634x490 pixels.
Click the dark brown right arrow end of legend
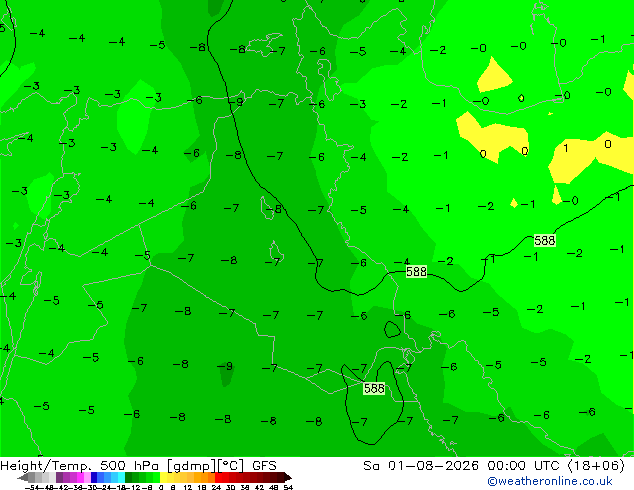point(288,477)
